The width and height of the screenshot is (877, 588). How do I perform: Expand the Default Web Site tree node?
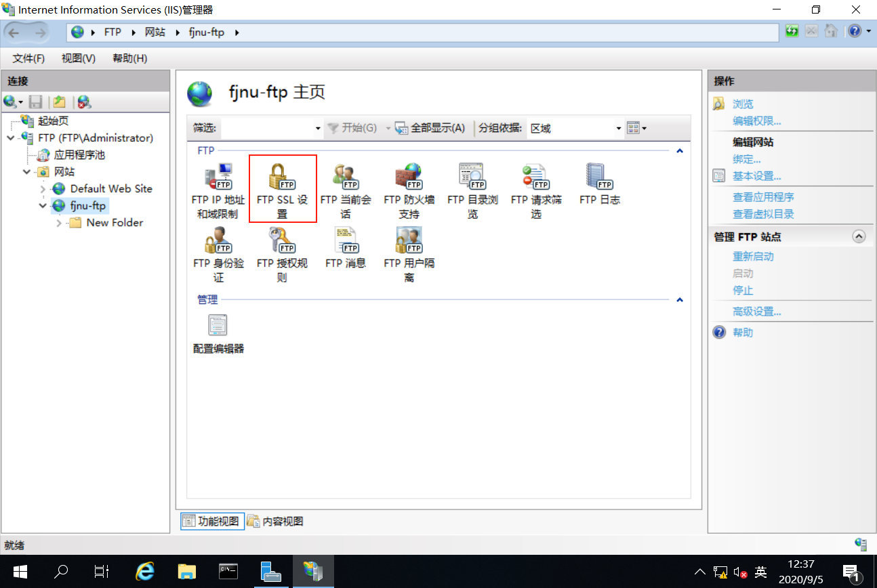43,188
